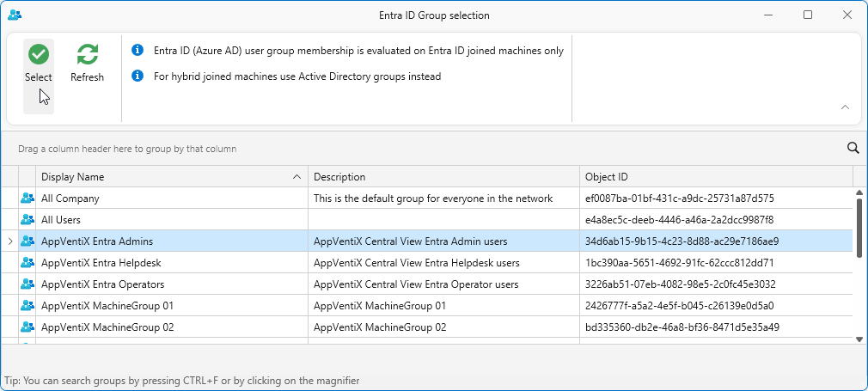Click info icon beside Entra ID membership note
Viewport: 868px width, 391px height.
point(138,51)
